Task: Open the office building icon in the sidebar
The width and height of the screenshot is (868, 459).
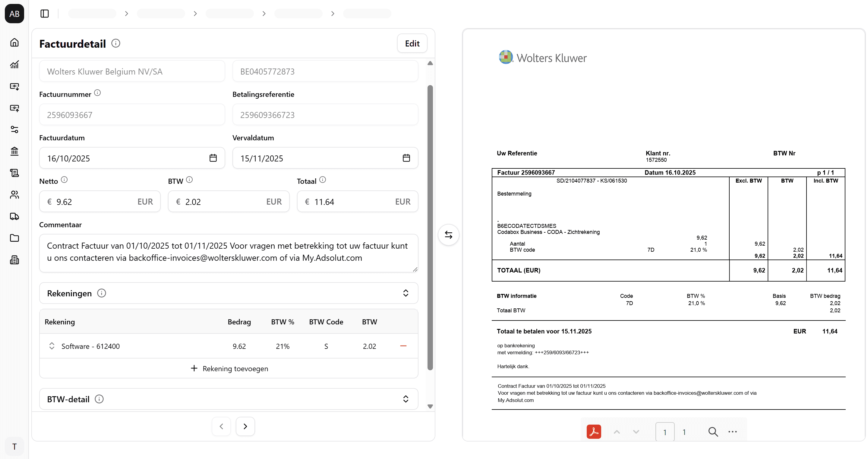Action: [14, 260]
